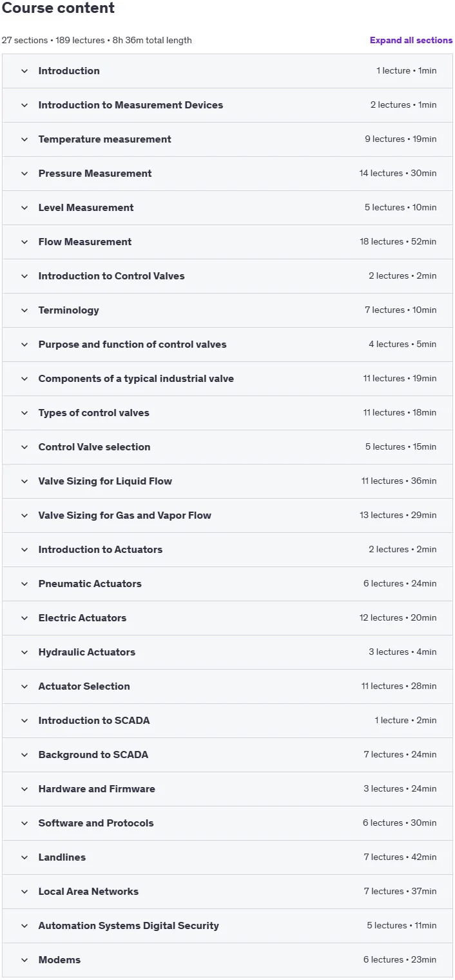Expand the Introduction section chevron
455x980 pixels.
click(x=24, y=71)
